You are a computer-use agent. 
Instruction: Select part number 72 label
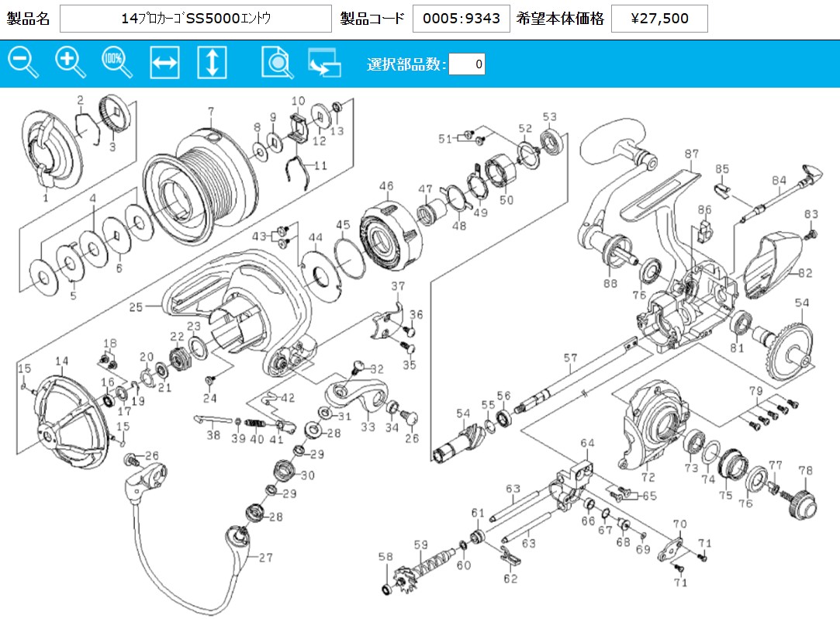[648, 477]
